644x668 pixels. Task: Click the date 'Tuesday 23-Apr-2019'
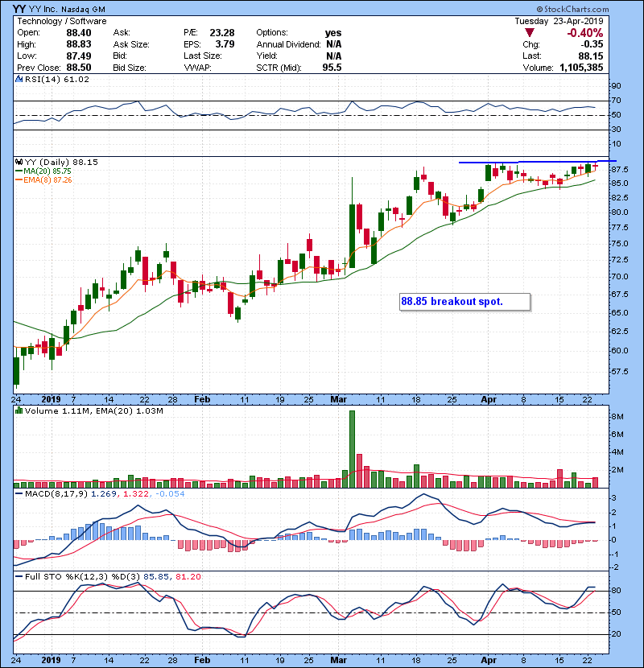click(x=559, y=21)
